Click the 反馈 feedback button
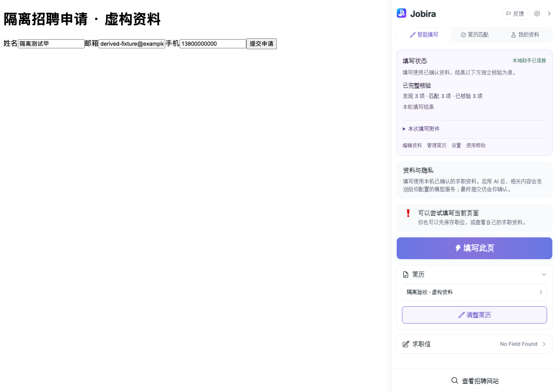Screen dimensions: 558x392 (515, 14)
